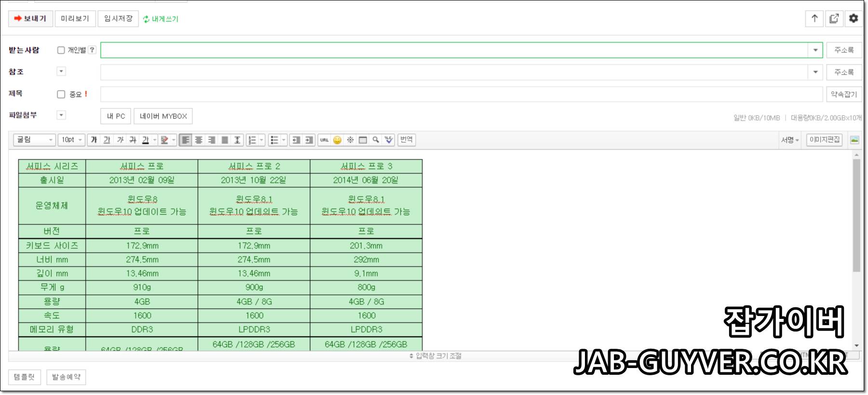This screenshot has height=395, width=868.
Task: Open the emoticon smiley picker
Action: click(337, 140)
